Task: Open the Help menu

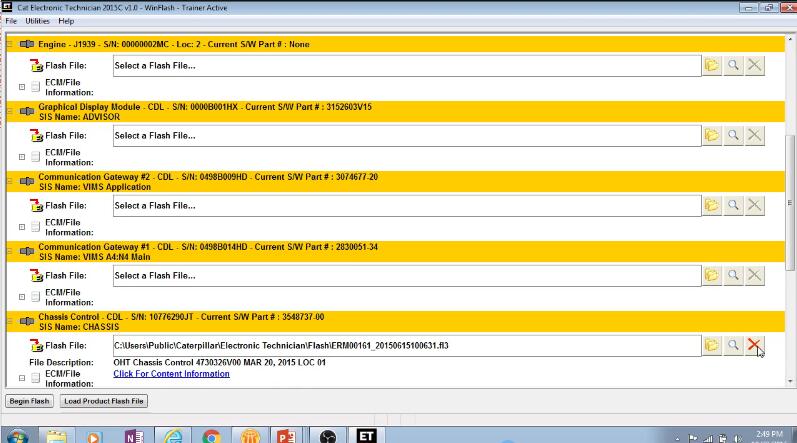Action: 66,21
